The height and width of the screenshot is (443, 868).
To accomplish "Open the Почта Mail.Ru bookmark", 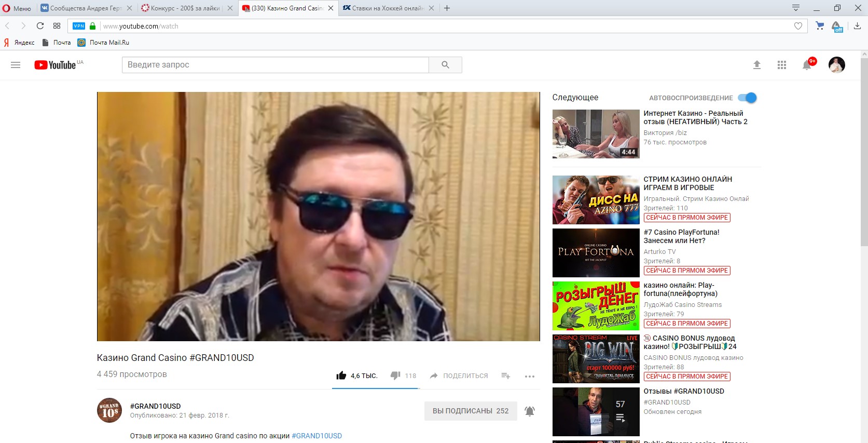I will pos(103,43).
